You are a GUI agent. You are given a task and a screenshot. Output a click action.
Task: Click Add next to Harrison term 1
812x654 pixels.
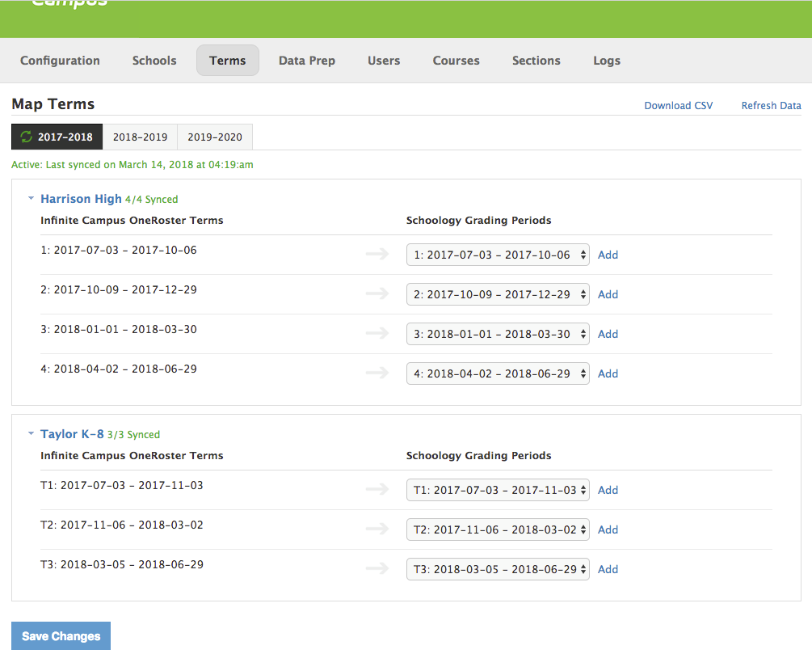pyautogui.click(x=608, y=255)
